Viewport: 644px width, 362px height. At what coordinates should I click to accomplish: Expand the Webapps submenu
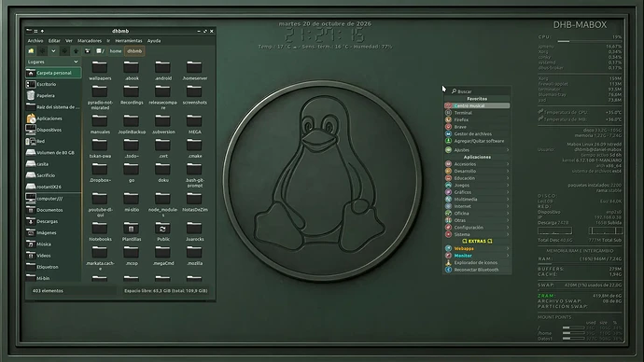point(477,248)
